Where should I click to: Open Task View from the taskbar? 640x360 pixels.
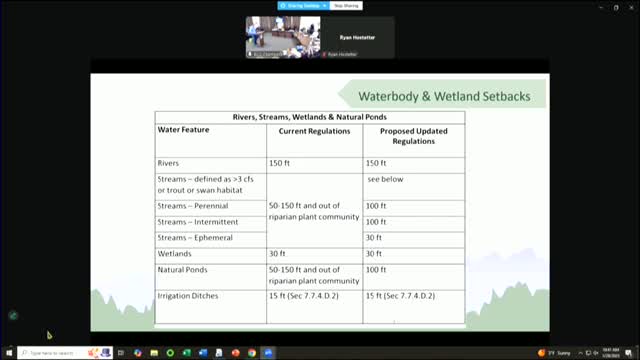121,353
